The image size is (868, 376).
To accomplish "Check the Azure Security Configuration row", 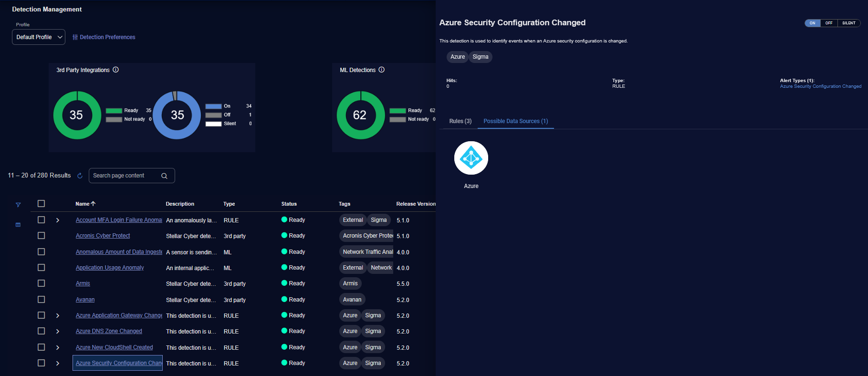I will pyautogui.click(x=42, y=363).
